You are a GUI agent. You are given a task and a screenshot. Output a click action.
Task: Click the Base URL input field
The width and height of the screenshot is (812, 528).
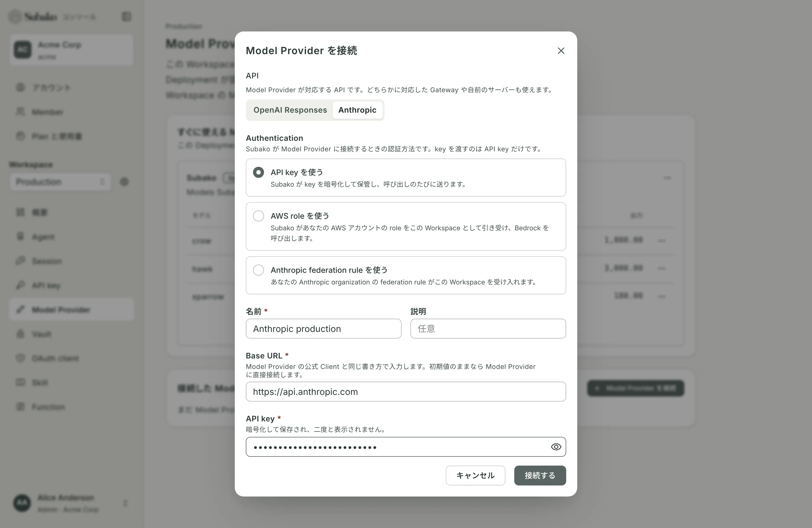[406, 392]
